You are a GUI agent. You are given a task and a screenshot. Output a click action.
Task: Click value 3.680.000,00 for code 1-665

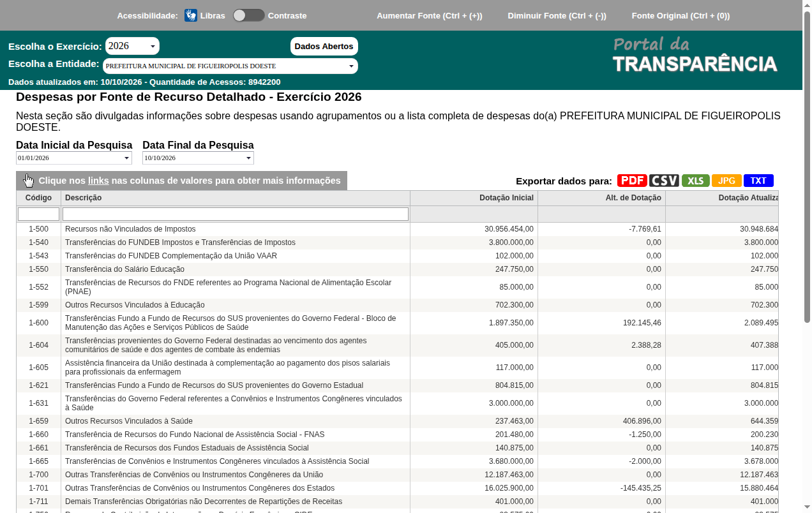[x=511, y=461]
